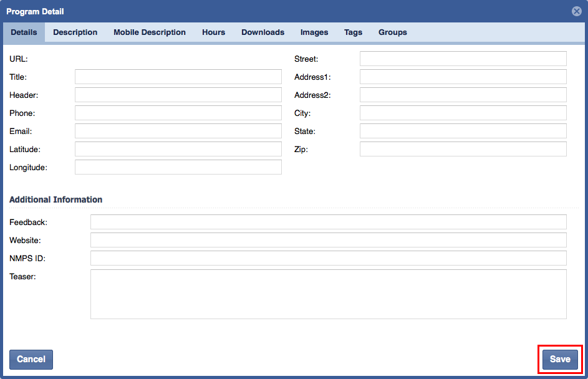
Task: Click into the Header text field
Action: pos(178,95)
